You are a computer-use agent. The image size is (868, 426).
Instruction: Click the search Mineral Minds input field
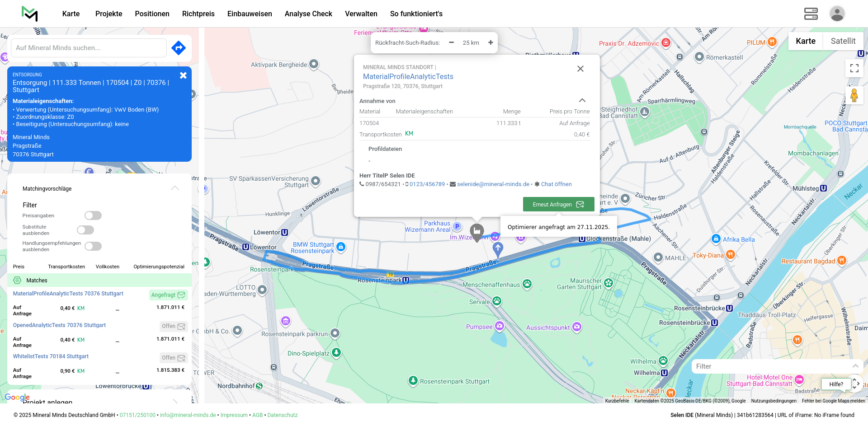(x=89, y=48)
